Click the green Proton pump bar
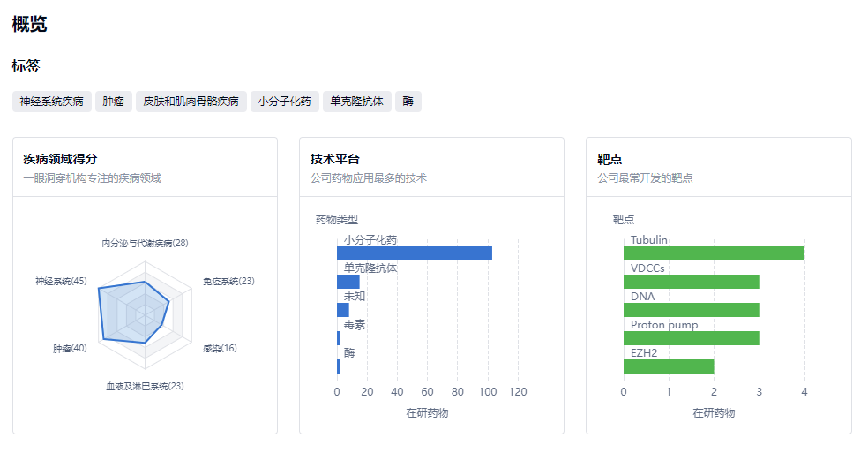The height and width of the screenshot is (453, 868). coord(691,338)
